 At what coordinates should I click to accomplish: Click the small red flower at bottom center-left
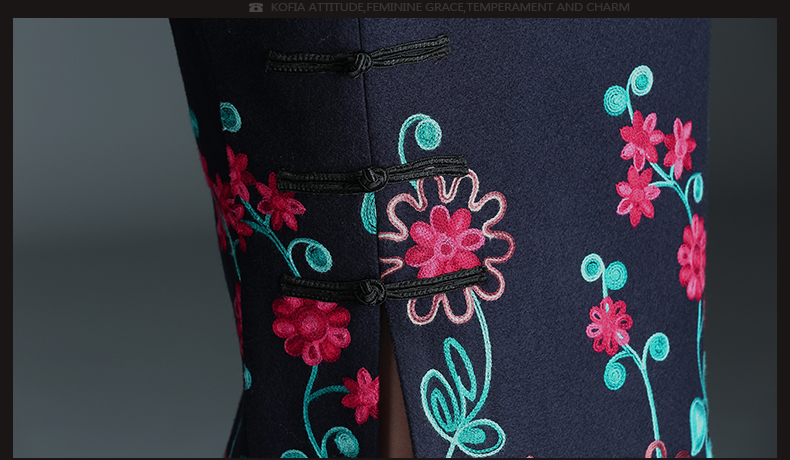coord(362,395)
